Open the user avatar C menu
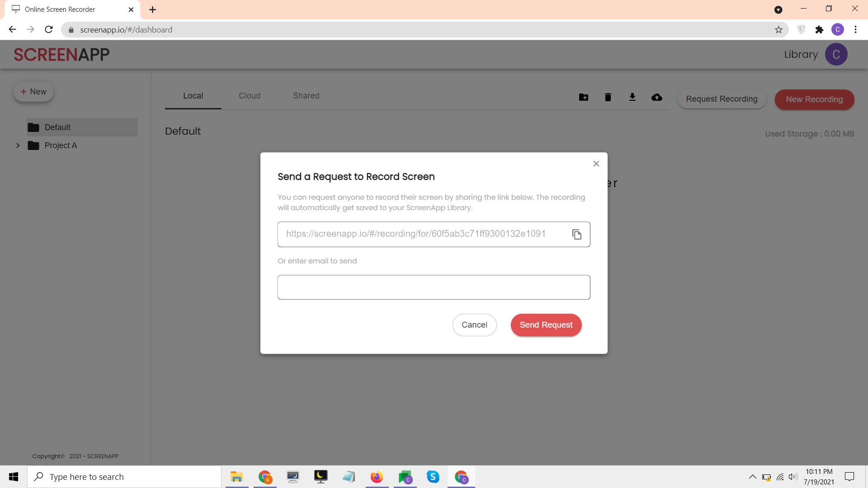 pyautogui.click(x=836, y=55)
